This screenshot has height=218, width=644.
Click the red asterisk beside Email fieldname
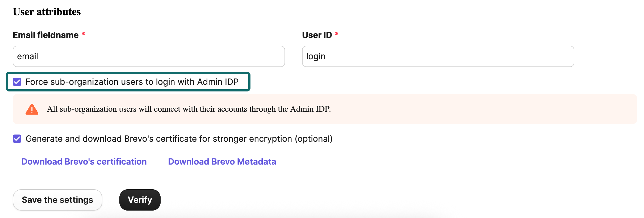[x=83, y=35]
